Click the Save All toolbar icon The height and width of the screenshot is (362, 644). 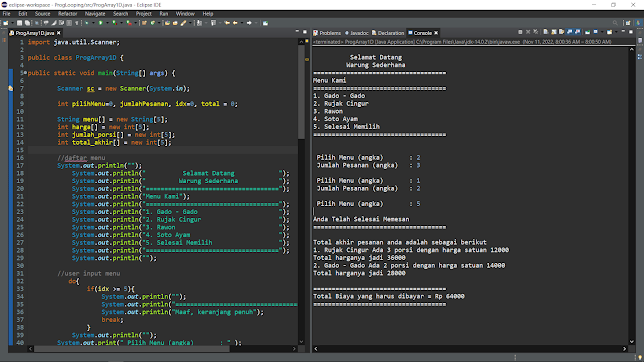coord(27,23)
